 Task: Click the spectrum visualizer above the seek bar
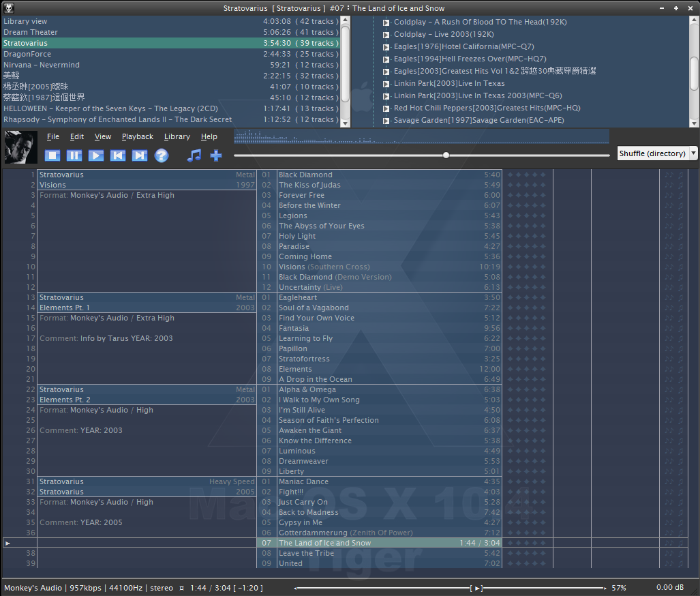[x=421, y=136]
